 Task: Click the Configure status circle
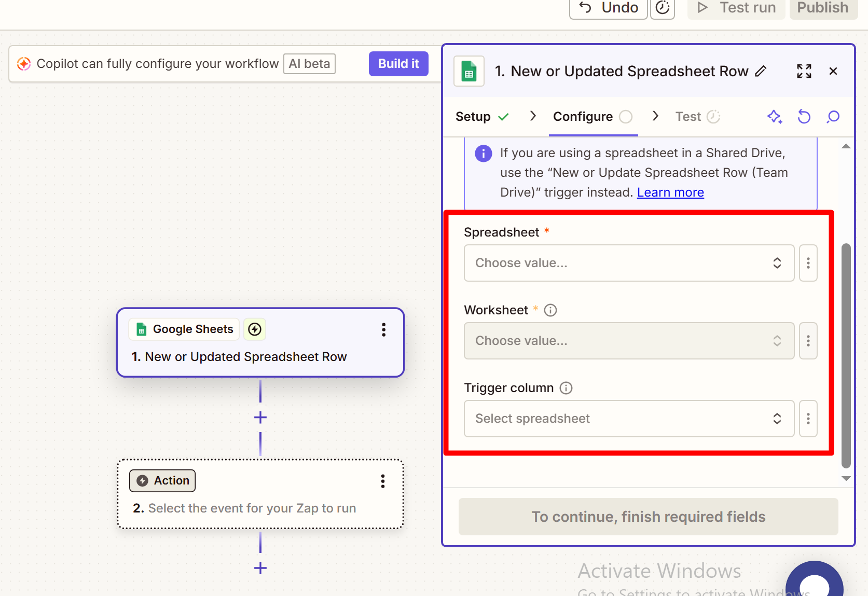pos(626,117)
